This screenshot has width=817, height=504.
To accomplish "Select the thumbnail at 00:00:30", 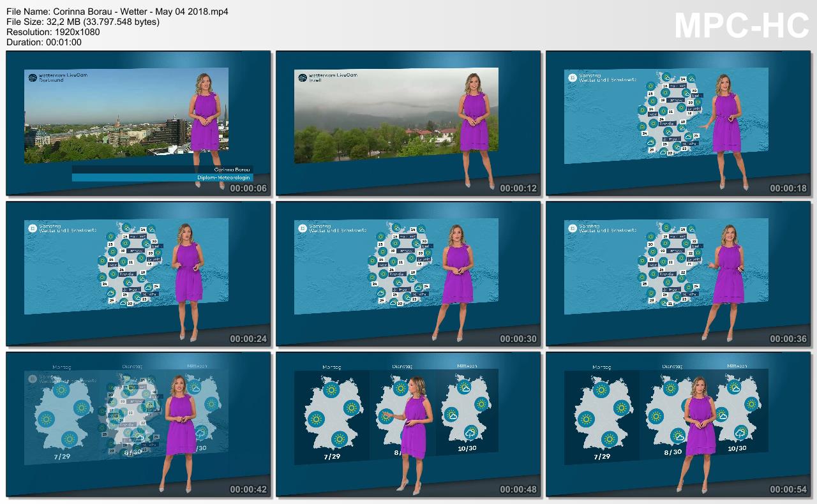I will coord(408,274).
